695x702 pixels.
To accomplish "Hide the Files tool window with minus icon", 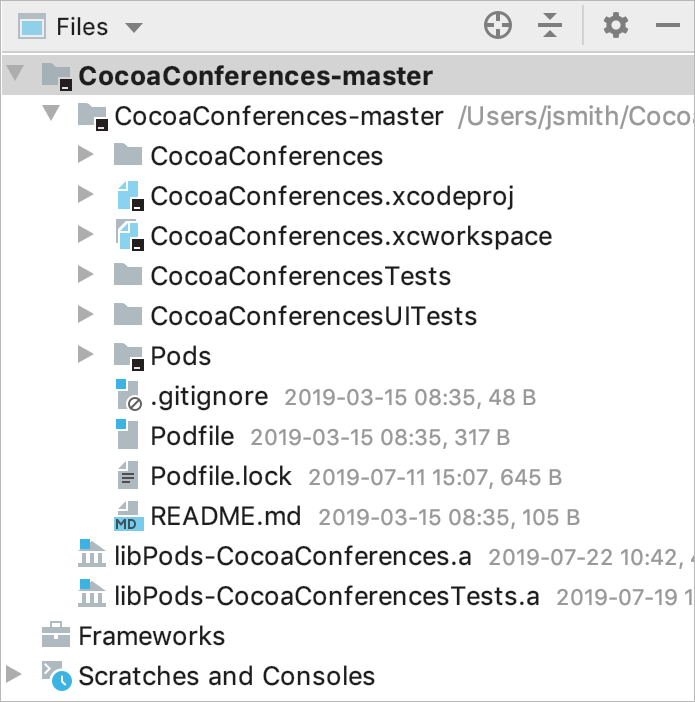I will tap(668, 26).
